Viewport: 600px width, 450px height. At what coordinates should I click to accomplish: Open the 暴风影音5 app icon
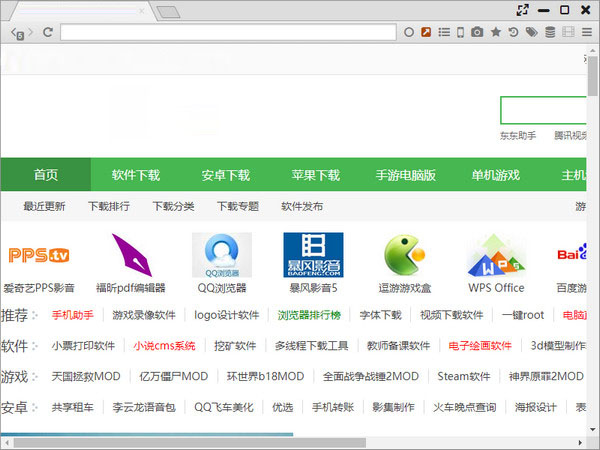point(313,255)
